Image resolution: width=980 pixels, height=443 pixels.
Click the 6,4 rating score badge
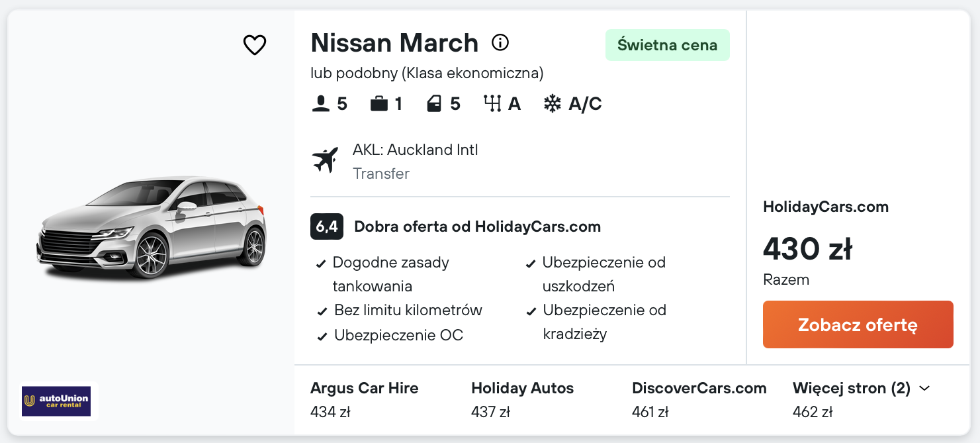tap(326, 226)
